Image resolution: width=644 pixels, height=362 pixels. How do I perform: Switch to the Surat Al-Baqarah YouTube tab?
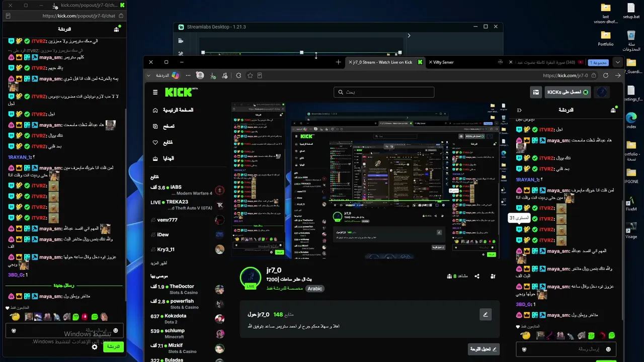545,62
